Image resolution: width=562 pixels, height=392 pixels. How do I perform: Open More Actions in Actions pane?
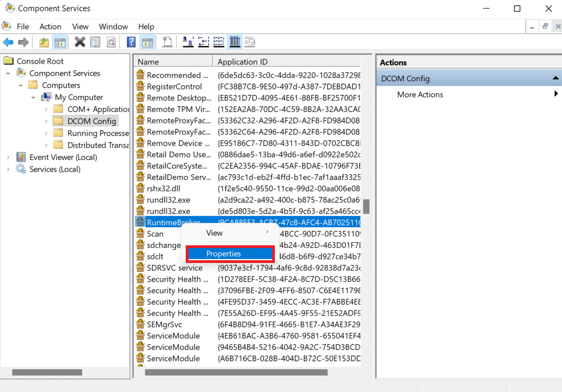[x=420, y=94]
